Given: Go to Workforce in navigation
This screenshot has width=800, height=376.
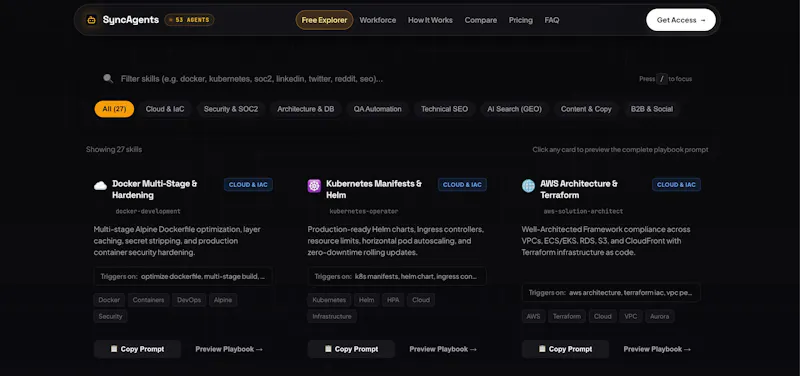Looking at the screenshot, I should tap(378, 20).
